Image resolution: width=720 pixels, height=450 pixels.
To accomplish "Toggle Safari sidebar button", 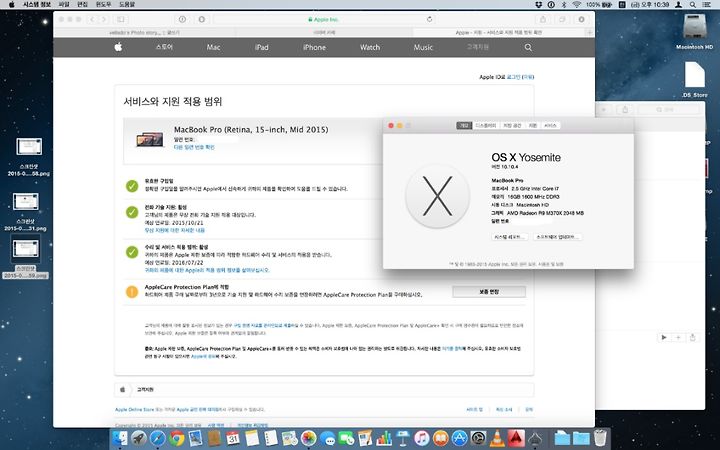I will (121, 19).
